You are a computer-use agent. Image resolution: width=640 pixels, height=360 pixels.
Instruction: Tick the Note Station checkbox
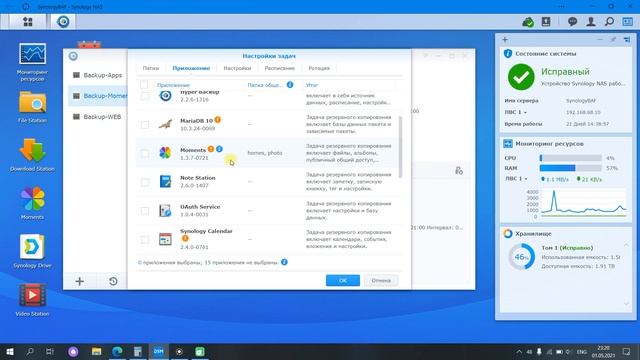coord(144,182)
